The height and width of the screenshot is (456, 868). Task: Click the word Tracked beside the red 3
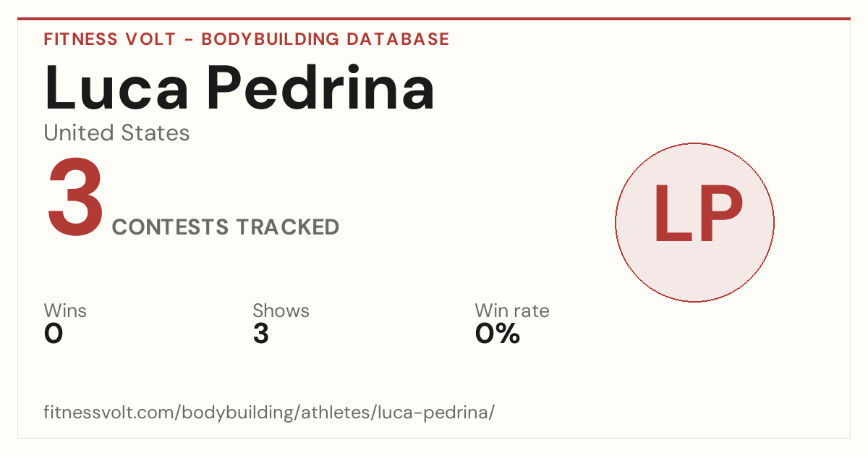pos(286,227)
